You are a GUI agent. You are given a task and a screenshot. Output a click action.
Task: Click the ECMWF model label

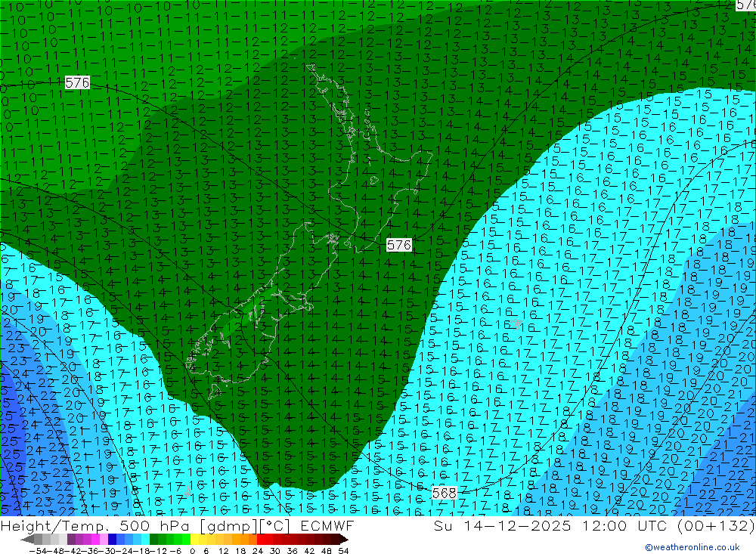pyautogui.click(x=324, y=525)
